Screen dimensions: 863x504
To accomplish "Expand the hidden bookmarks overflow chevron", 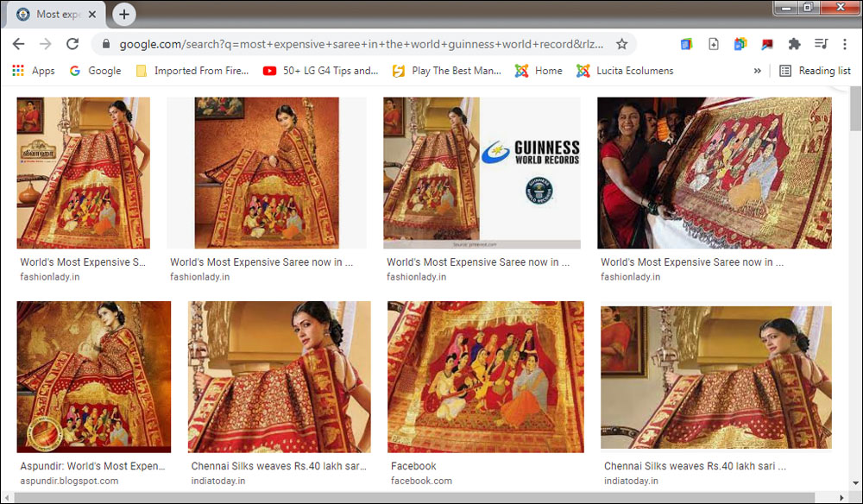I will [758, 71].
